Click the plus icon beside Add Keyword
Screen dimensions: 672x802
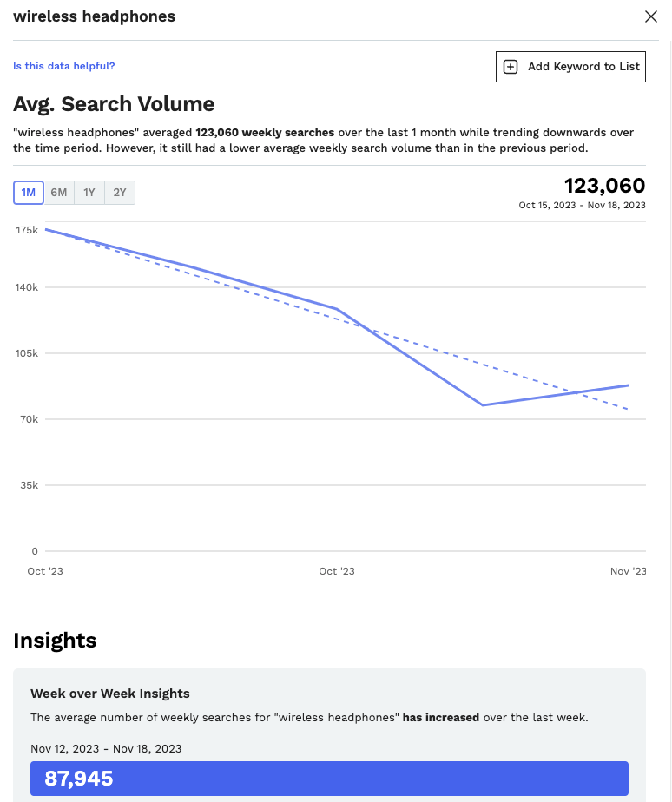coord(511,67)
